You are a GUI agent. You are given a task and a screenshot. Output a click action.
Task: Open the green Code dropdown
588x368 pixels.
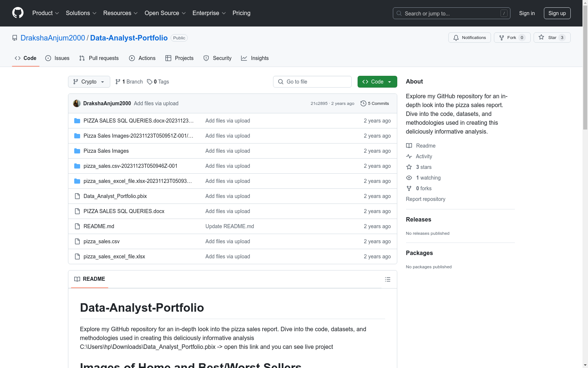pos(377,82)
